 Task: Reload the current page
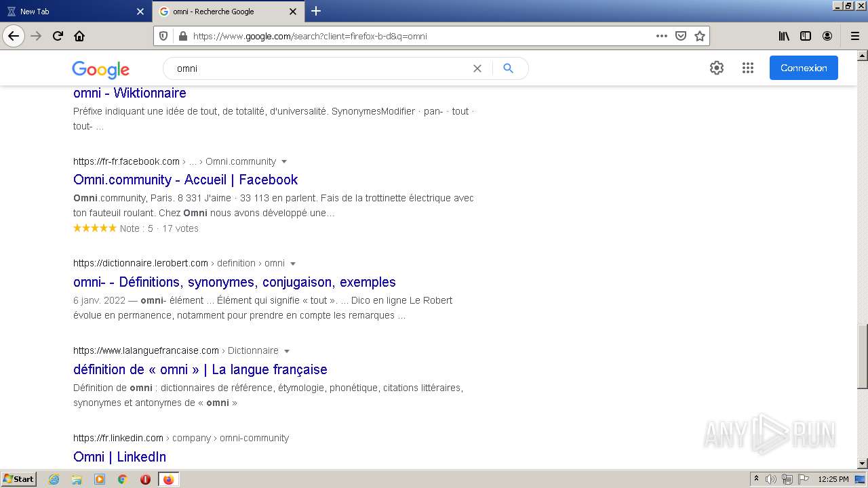58,36
